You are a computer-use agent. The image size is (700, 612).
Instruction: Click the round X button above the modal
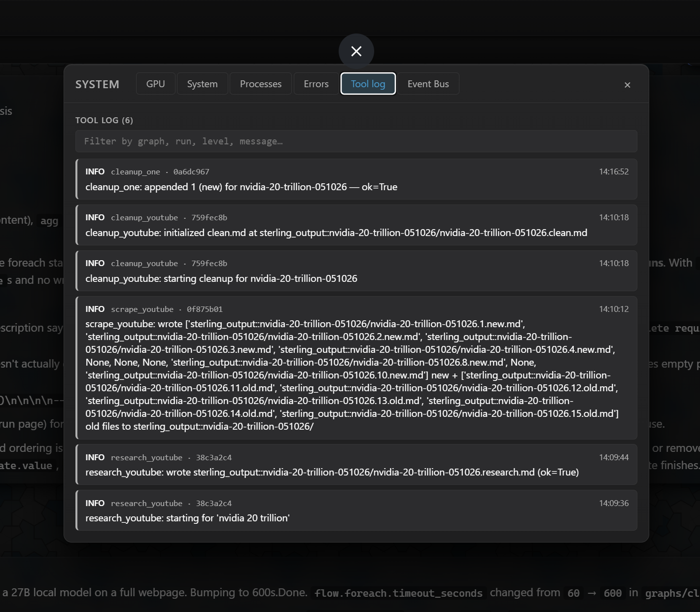tap(356, 51)
